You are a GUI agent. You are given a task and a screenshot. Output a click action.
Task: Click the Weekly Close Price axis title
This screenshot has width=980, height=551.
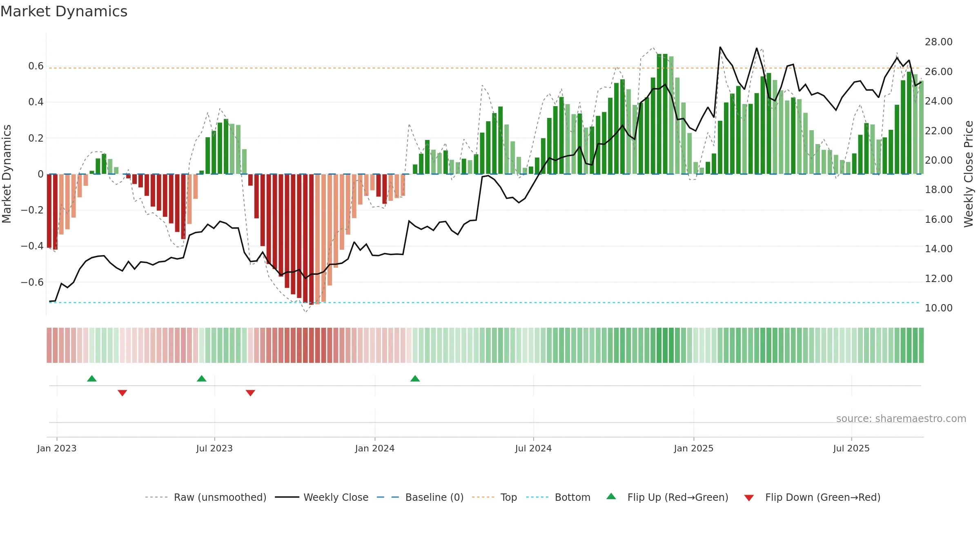coord(969,174)
